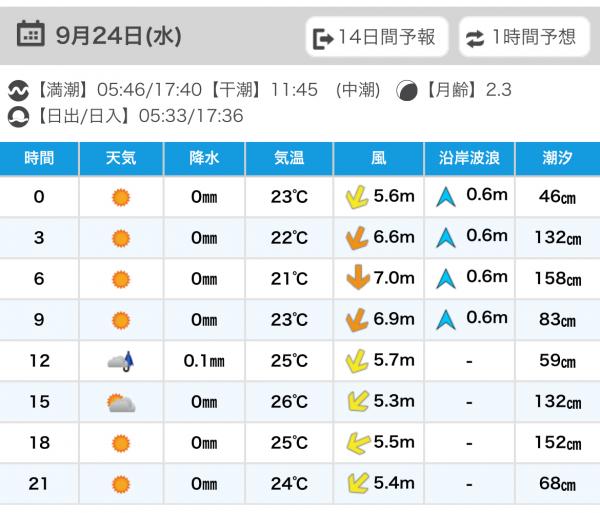Click the sunrise icon beside 日出/日入

click(18, 116)
